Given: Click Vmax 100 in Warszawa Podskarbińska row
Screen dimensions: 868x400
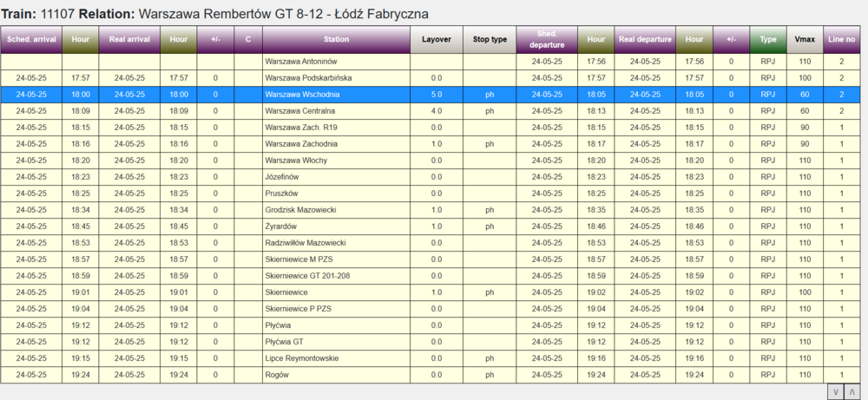Looking at the screenshot, I should pyautogui.click(x=805, y=78).
